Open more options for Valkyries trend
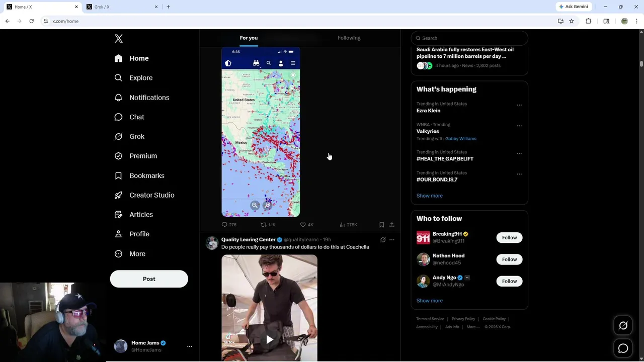644x362 pixels. [519, 126]
